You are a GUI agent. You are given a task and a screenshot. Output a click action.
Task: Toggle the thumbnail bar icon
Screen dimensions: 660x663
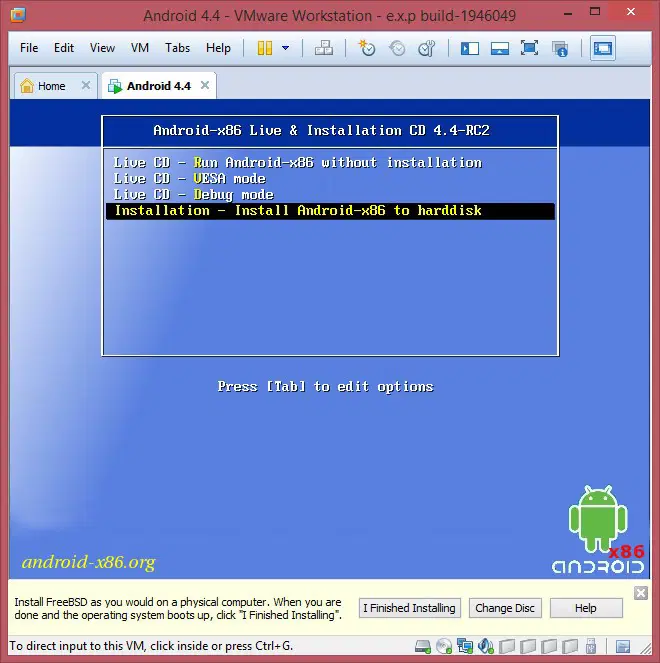tap(499, 48)
